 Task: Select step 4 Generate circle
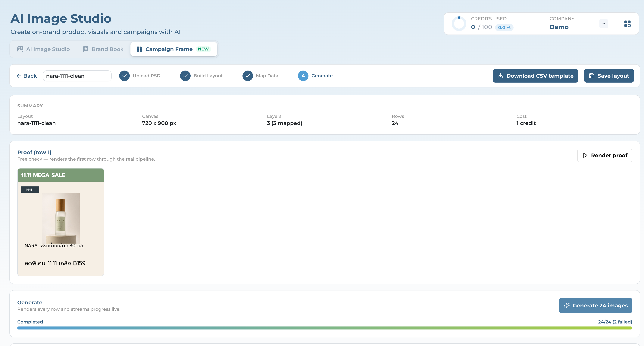point(303,76)
